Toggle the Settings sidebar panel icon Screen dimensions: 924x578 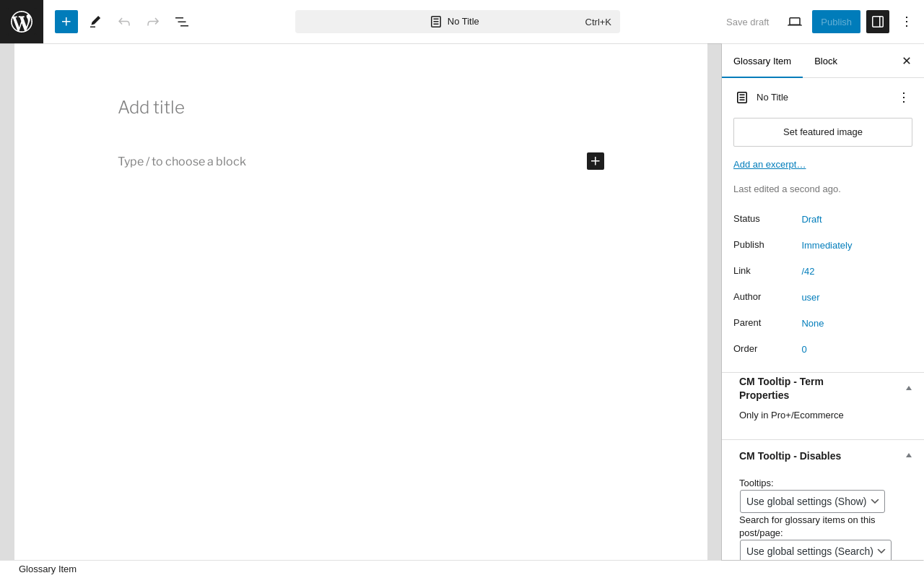pyautogui.click(x=878, y=22)
